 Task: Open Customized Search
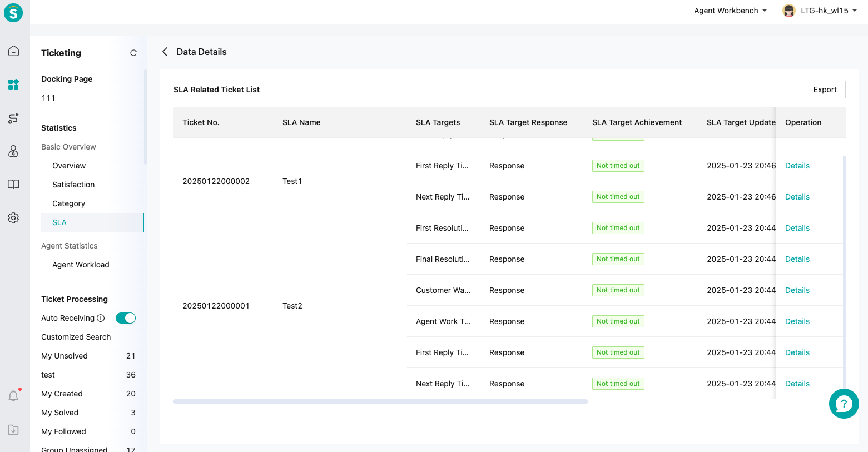tap(76, 337)
